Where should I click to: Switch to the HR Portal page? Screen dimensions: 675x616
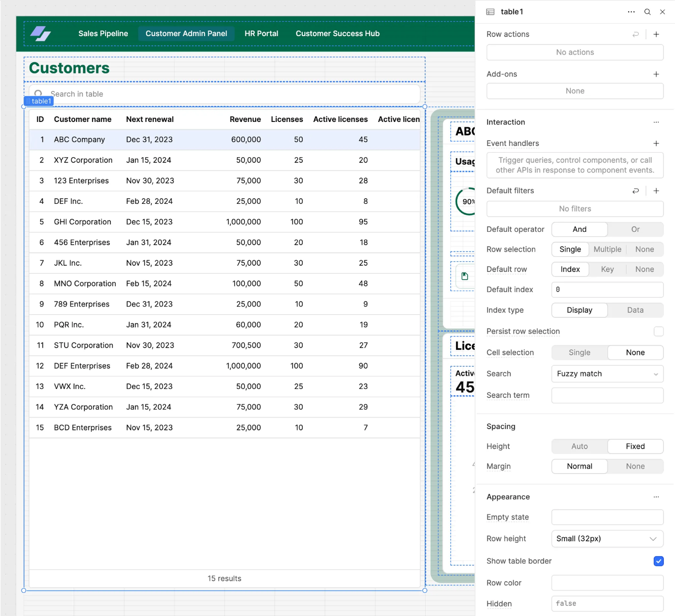click(x=261, y=33)
